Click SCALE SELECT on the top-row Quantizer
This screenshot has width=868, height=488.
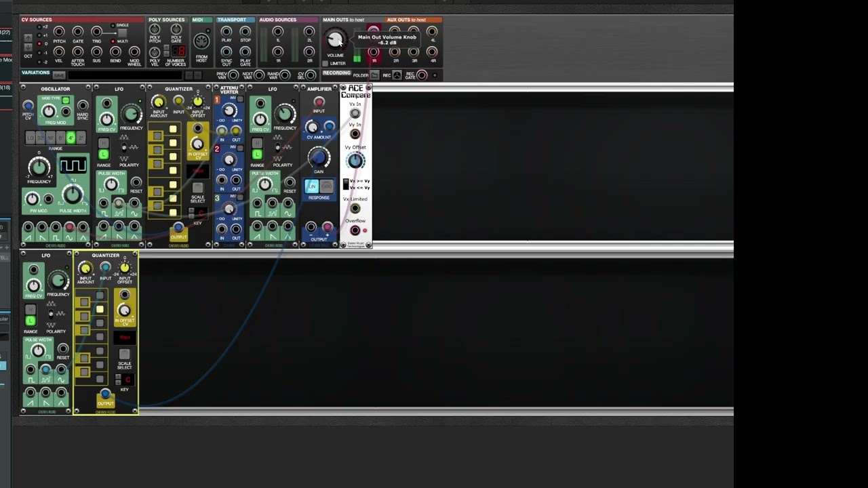pyautogui.click(x=197, y=188)
